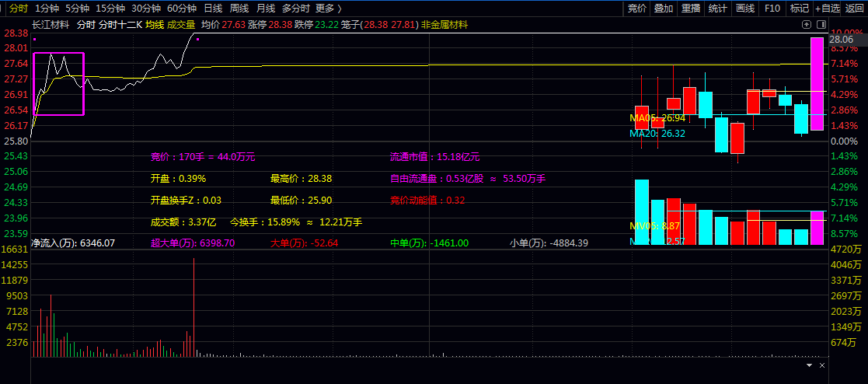Screen dimensions: 868x384
Task: Switch to 月线 monthly chart
Action: (266, 8)
